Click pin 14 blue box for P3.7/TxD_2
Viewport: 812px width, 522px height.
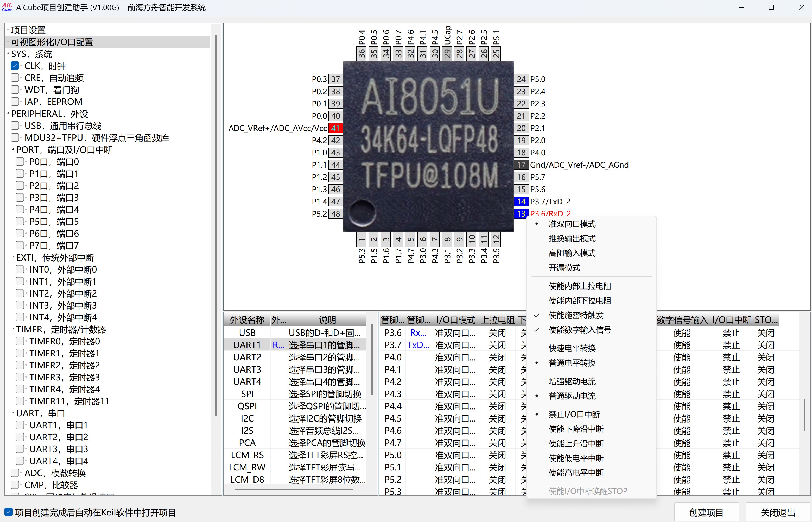point(521,202)
